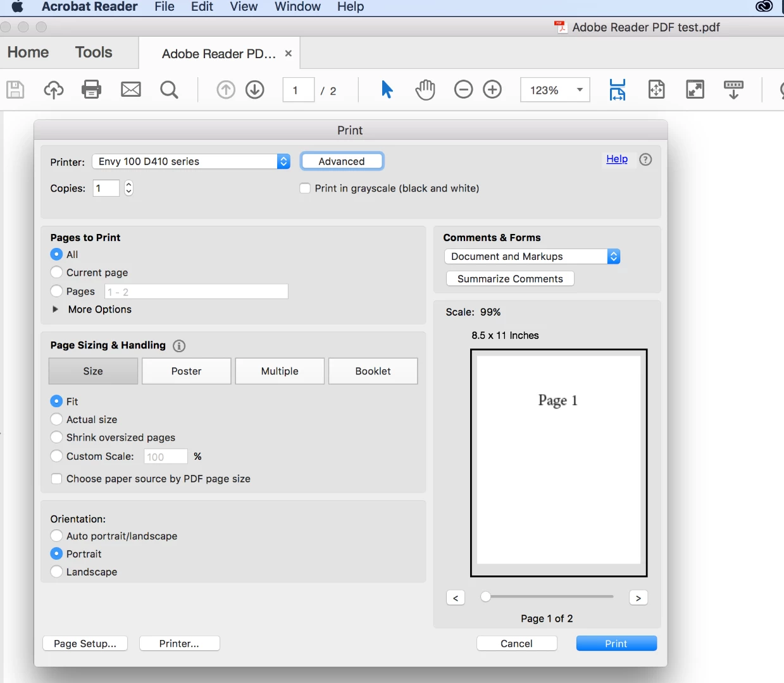The width and height of the screenshot is (784, 683).
Task: Click the fit full page icon
Action: point(657,90)
